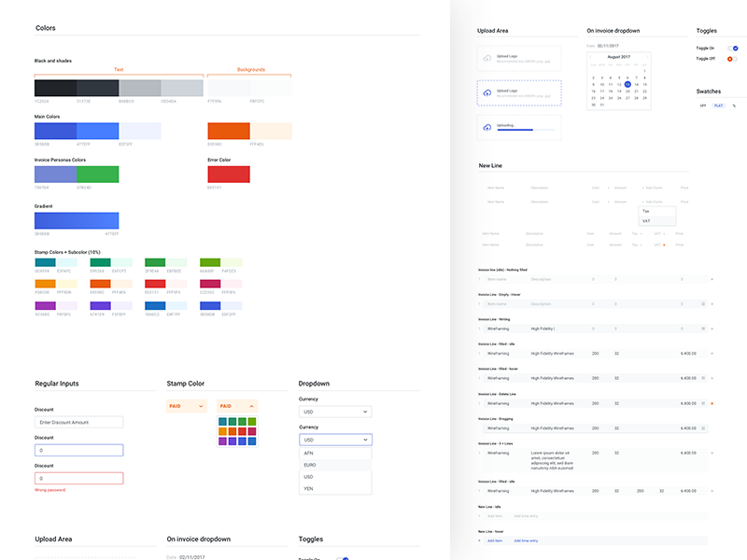The height and width of the screenshot is (560, 747).
Task: Pick the red Error Color swatch
Action: point(228,174)
